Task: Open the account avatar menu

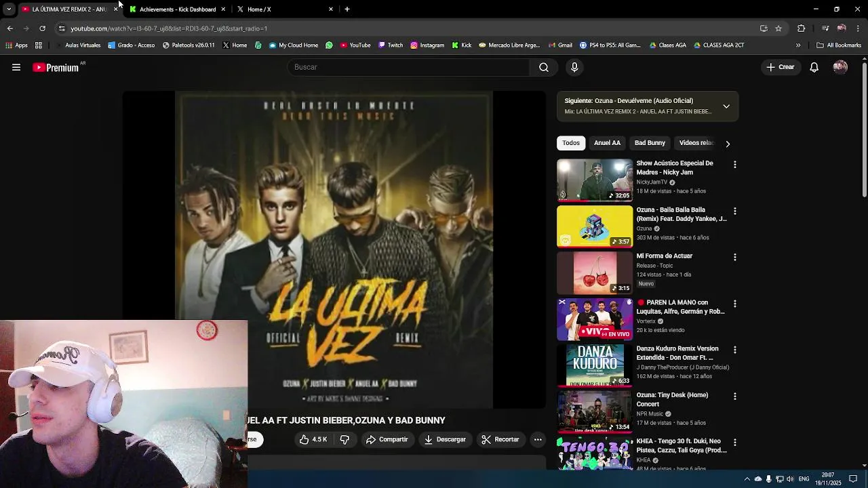Action: click(x=840, y=67)
